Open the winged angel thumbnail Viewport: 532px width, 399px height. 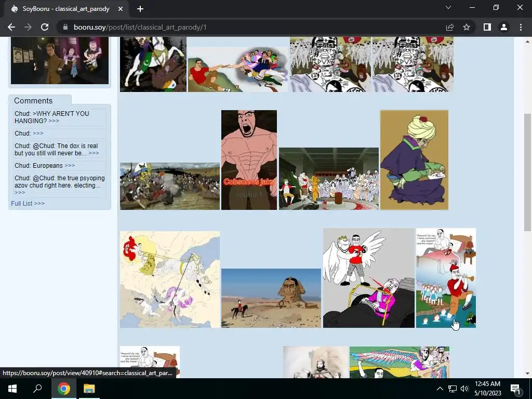coord(369,278)
